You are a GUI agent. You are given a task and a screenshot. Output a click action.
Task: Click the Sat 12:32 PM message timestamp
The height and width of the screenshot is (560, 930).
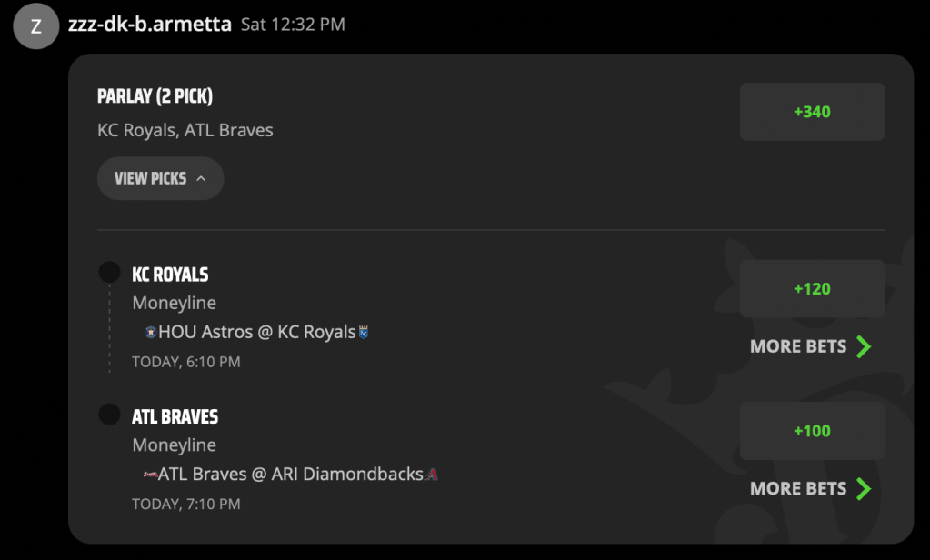293,25
